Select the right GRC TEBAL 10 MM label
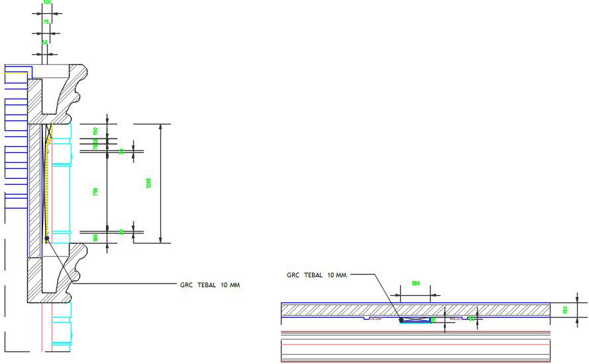 tap(317, 275)
